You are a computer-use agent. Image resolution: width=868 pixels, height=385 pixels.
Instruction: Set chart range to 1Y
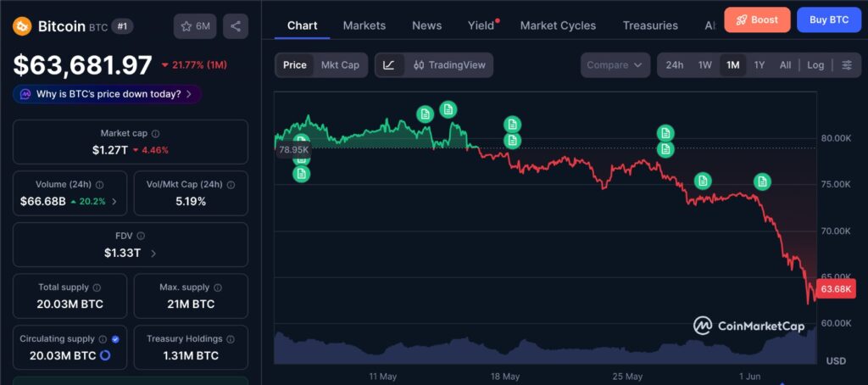point(759,65)
